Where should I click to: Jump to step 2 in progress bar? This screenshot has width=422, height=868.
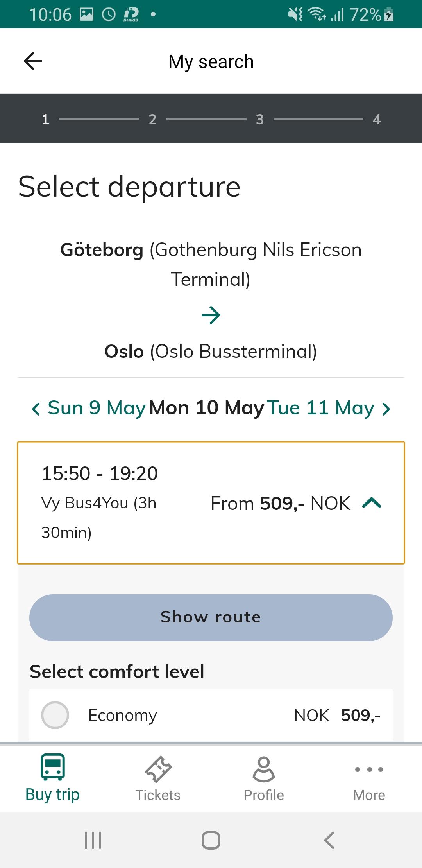pyautogui.click(x=152, y=119)
